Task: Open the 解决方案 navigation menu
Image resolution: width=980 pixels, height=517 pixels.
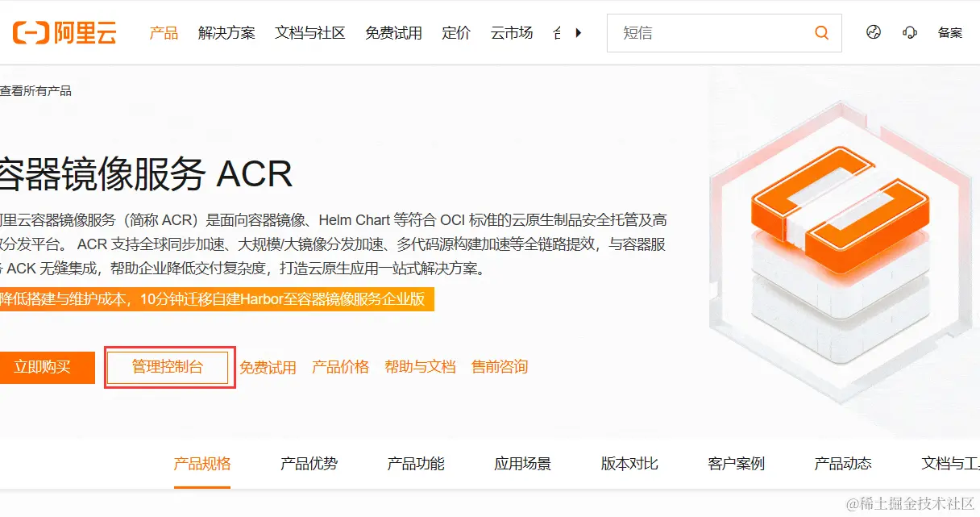Action: coord(226,33)
